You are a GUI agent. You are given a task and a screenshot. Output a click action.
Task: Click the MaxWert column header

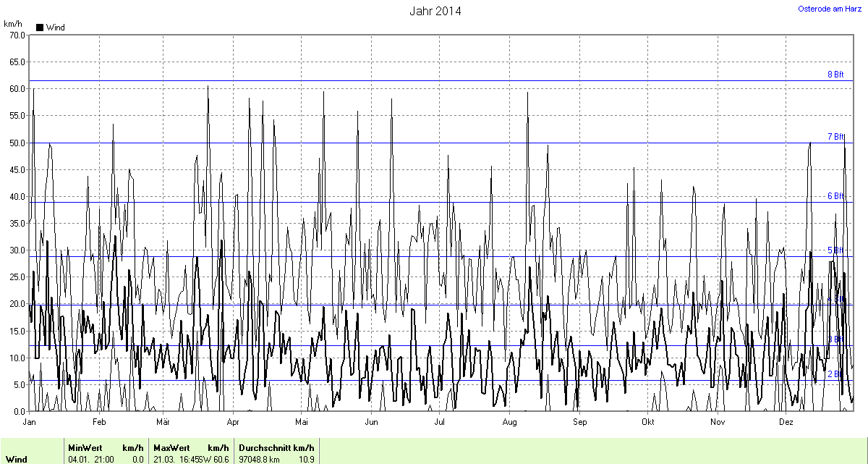171,447
